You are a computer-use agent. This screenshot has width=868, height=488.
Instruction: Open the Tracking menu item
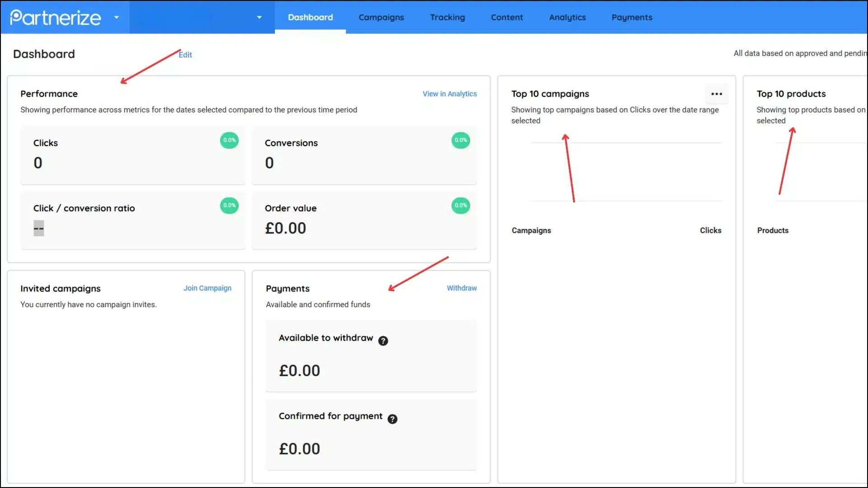(x=447, y=17)
